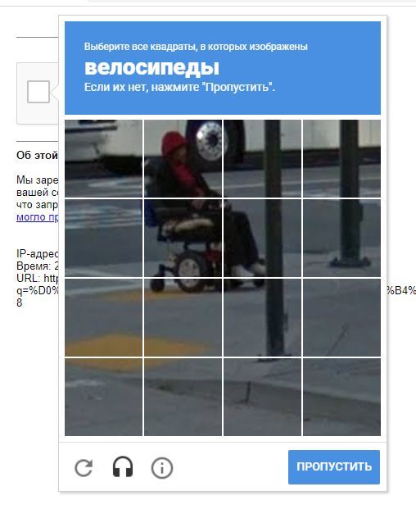Select the tile showing the person's legs and feet
Image resolution: width=416 pixels, height=532 pixels.
[x=262, y=238]
